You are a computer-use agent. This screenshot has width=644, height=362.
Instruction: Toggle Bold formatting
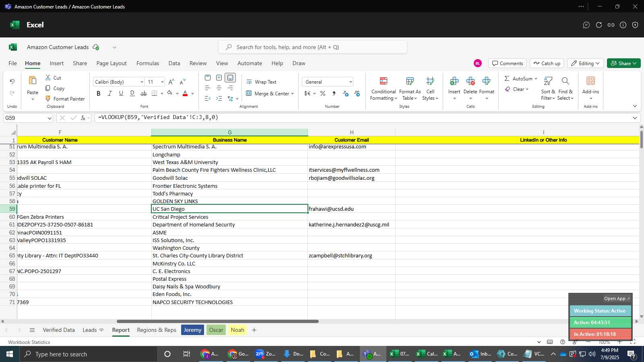point(99,93)
